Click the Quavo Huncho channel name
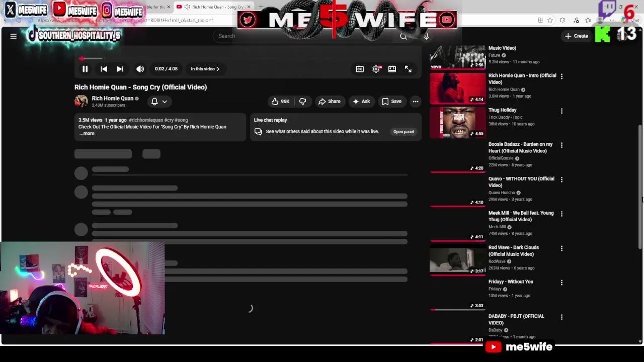Screen dimensions: 644x362 pyautogui.click(x=502, y=193)
